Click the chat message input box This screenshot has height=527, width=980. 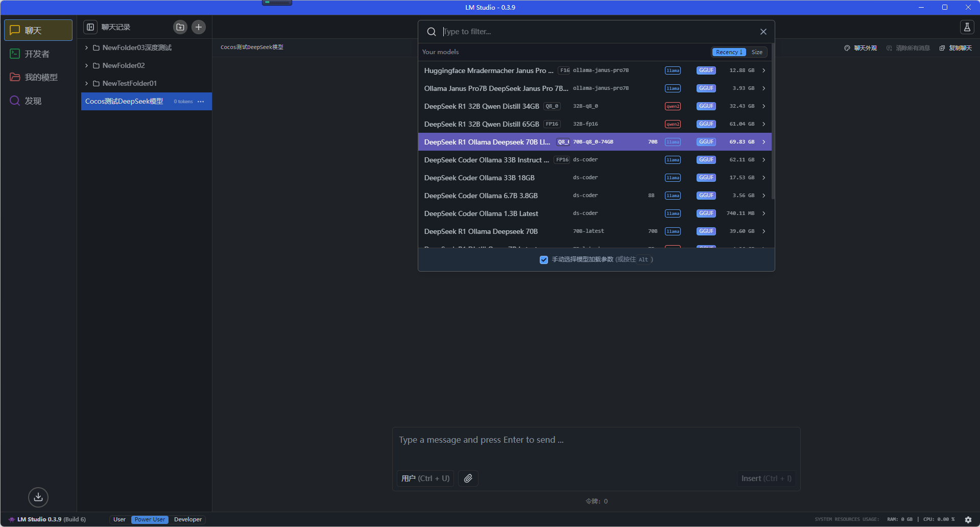click(596, 440)
